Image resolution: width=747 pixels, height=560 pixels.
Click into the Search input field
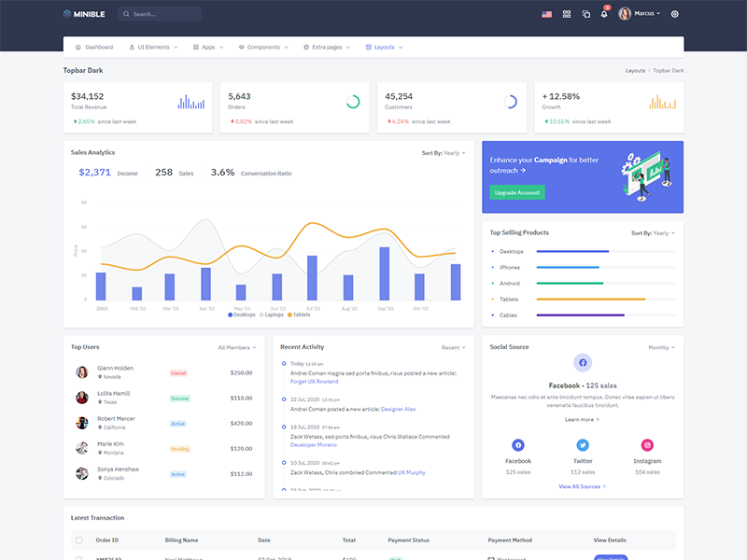point(161,14)
